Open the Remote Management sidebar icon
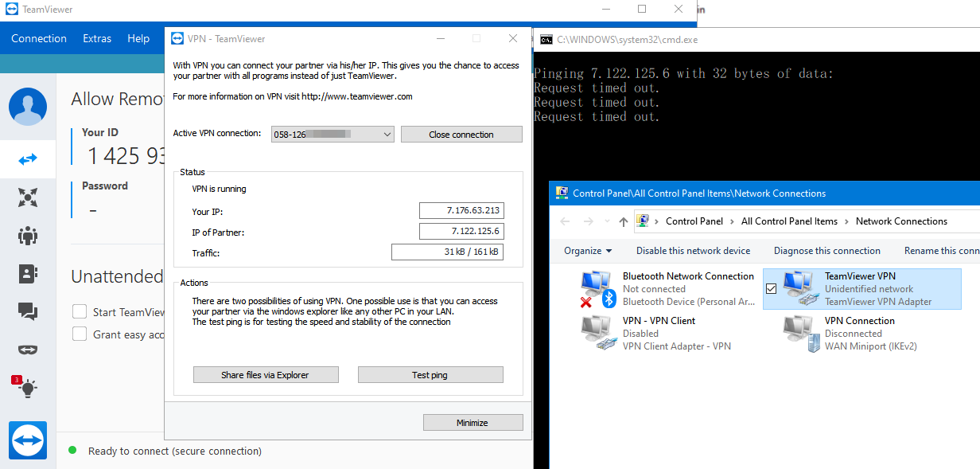 (x=28, y=197)
